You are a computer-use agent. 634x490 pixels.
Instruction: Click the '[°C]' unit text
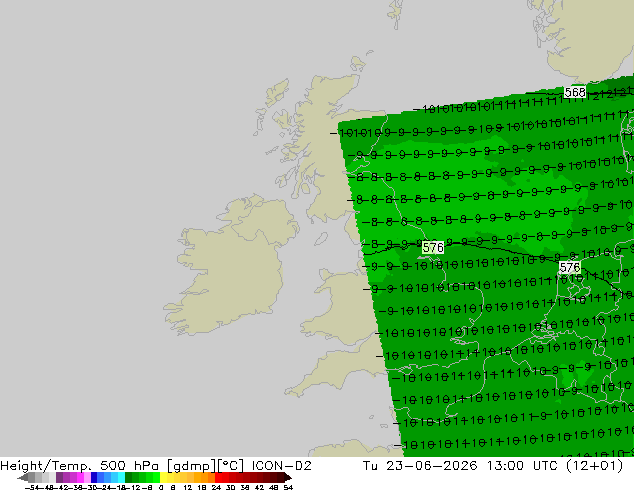click(231, 466)
